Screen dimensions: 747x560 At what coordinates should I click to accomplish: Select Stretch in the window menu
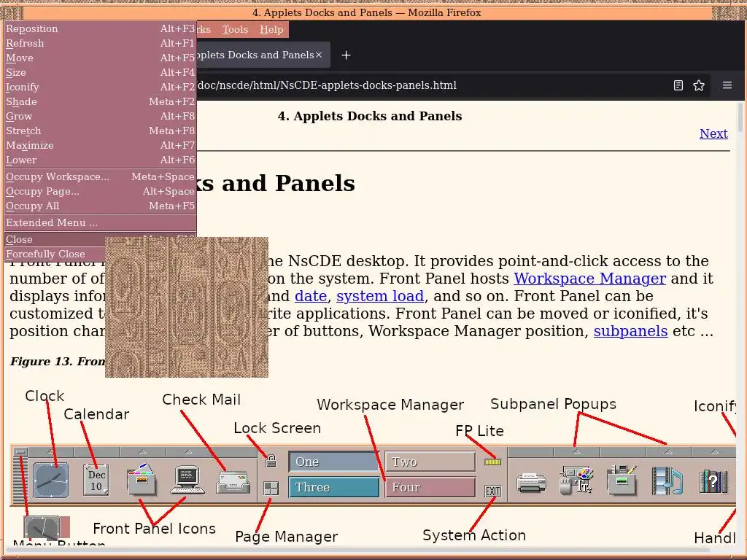[100, 131]
